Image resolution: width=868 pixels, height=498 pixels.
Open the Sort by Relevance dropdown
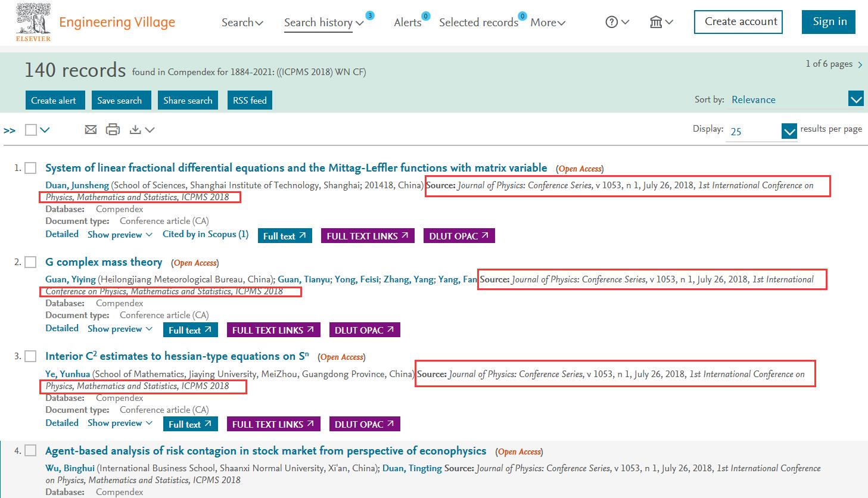point(855,99)
